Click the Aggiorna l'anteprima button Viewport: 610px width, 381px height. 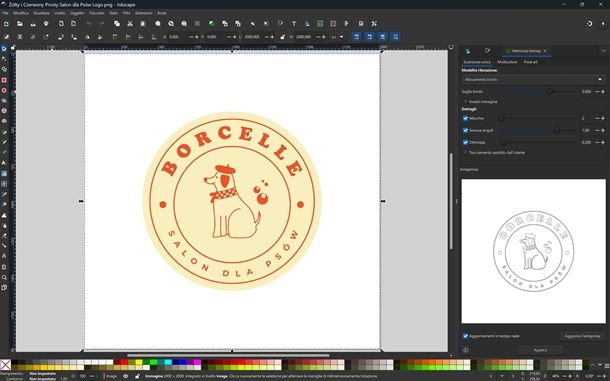pyautogui.click(x=582, y=336)
